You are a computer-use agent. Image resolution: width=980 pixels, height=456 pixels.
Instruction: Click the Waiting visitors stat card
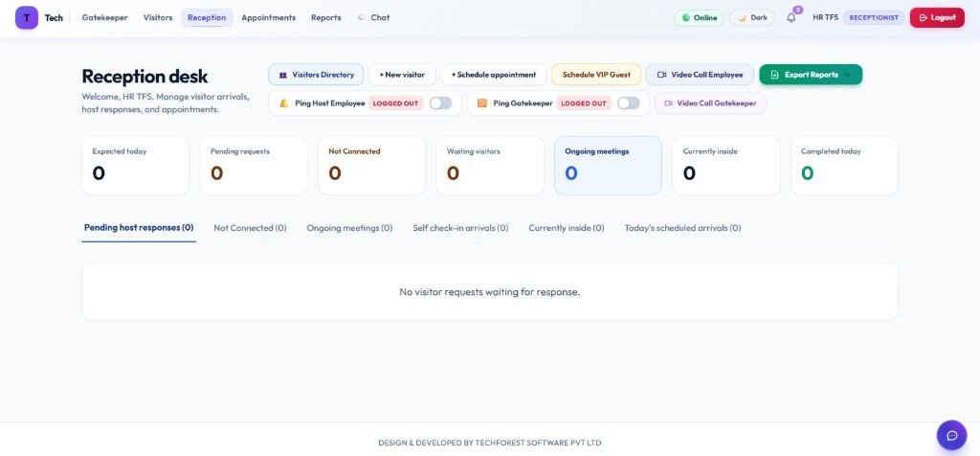[x=489, y=166]
